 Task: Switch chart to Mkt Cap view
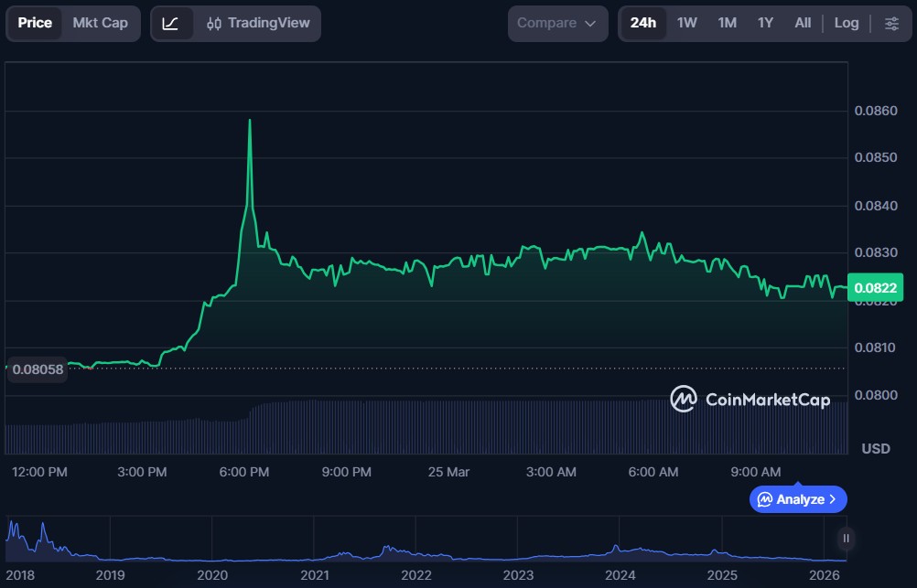(x=101, y=23)
